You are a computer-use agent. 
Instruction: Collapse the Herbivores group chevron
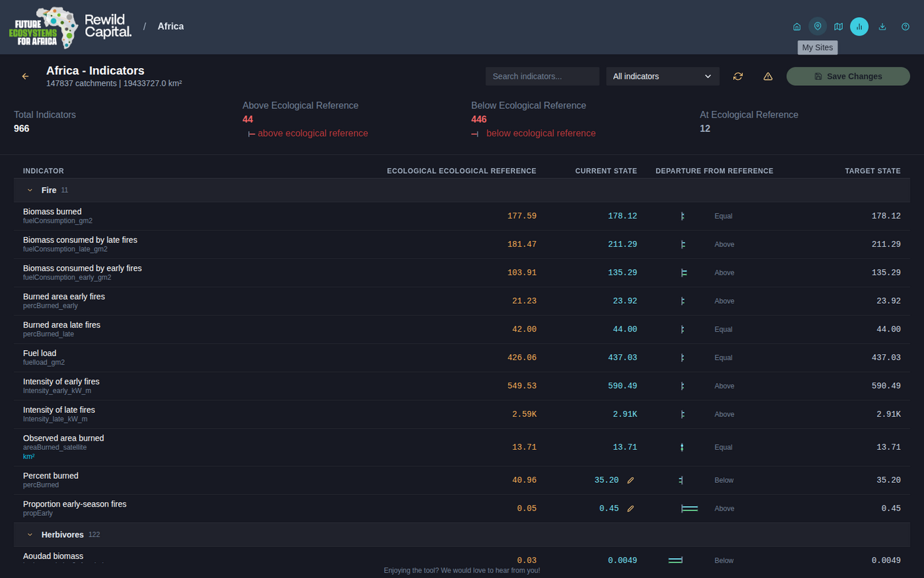(x=30, y=535)
